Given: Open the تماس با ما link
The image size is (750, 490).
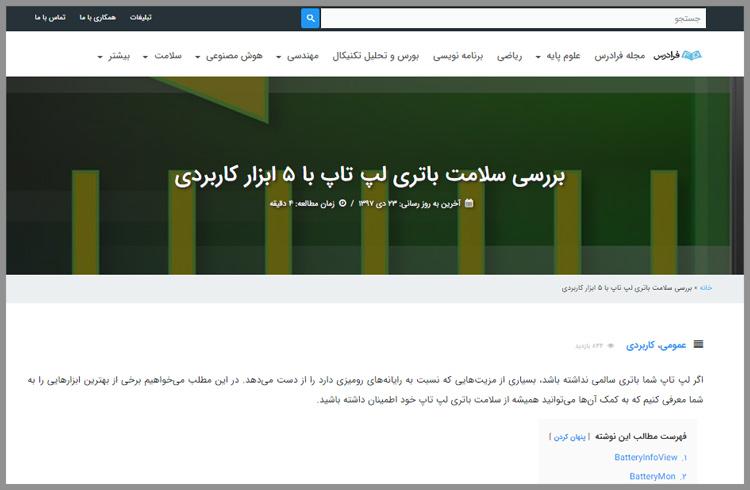Looking at the screenshot, I should [x=50, y=17].
